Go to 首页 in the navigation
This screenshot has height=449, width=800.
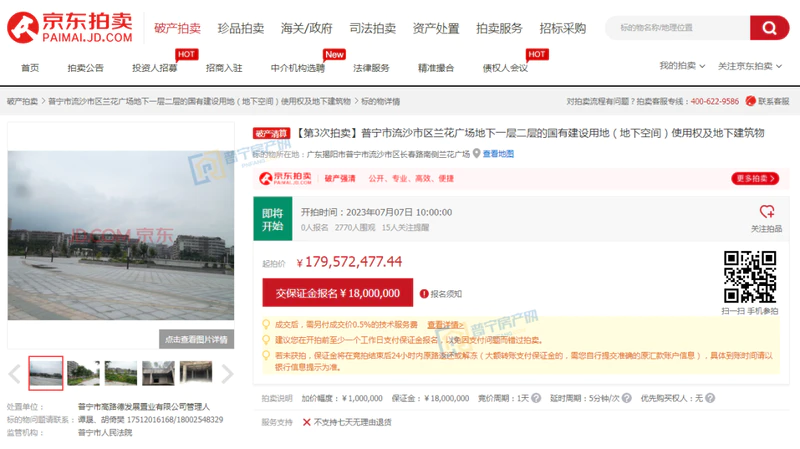pyautogui.click(x=30, y=68)
